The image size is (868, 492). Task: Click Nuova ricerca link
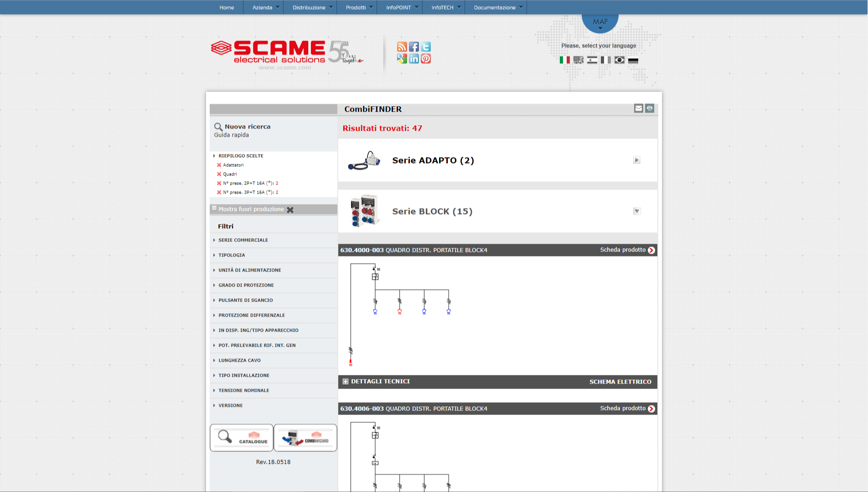(x=248, y=127)
